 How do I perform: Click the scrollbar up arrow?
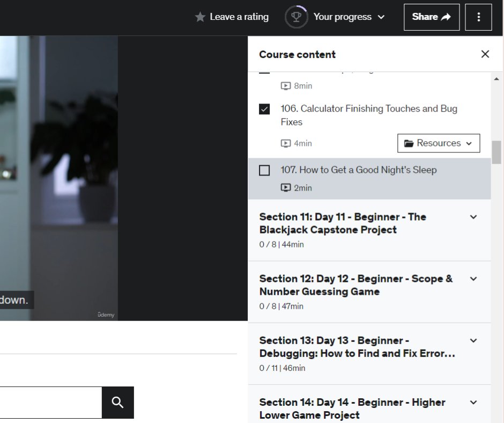pyautogui.click(x=496, y=79)
